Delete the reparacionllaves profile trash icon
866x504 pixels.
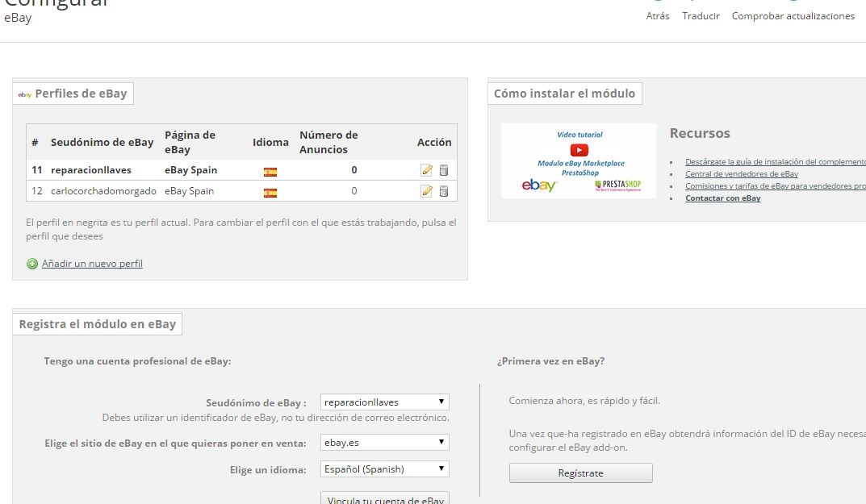coord(444,170)
